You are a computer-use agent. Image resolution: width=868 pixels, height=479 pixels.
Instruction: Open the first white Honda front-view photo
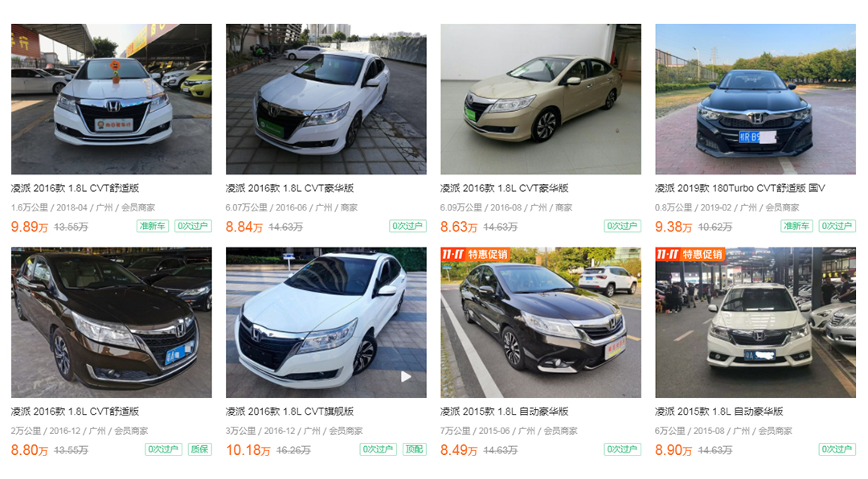click(x=111, y=99)
